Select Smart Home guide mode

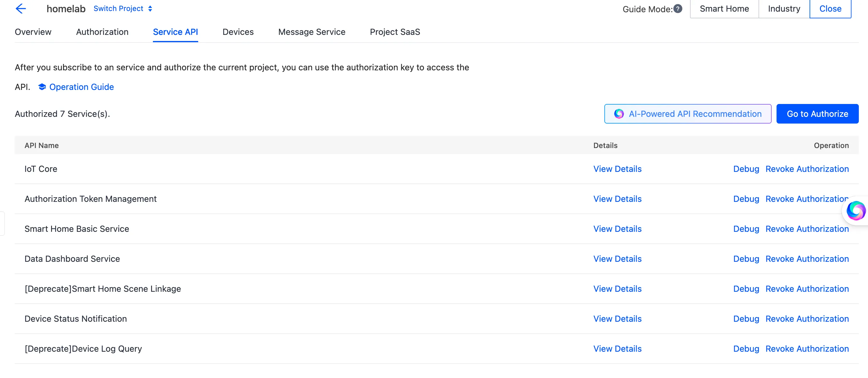pyautogui.click(x=724, y=9)
